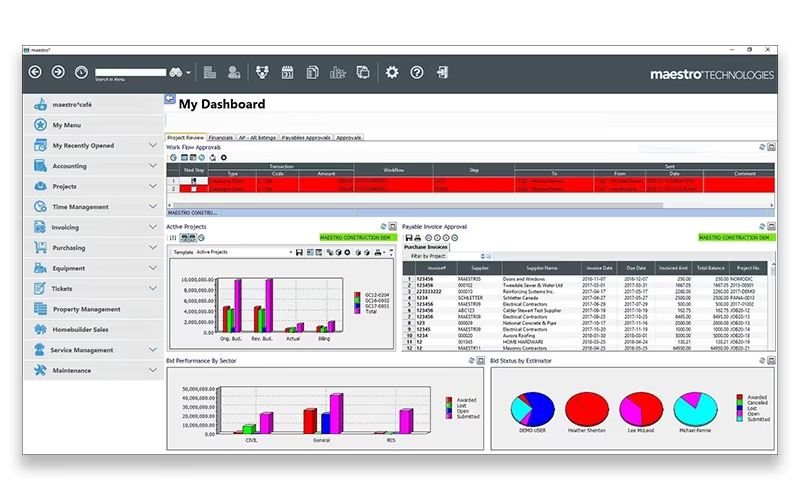Refresh the Bid Status by Estimator panel
The width and height of the screenshot is (800, 500).
pos(762,360)
